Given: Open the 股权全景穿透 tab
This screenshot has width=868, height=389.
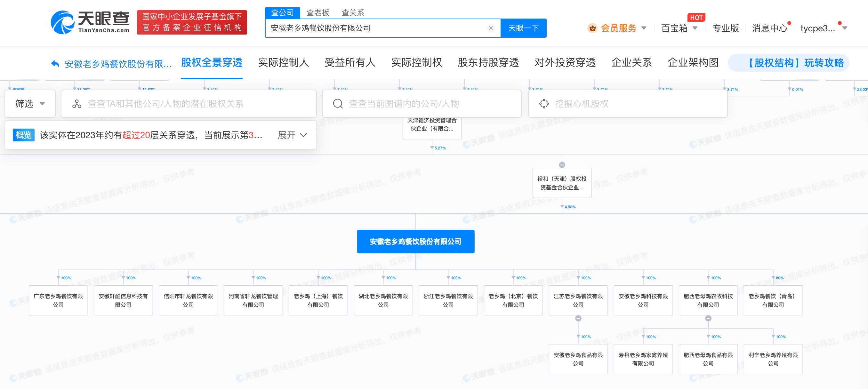Looking at the screenshot, I should point(212,63).
